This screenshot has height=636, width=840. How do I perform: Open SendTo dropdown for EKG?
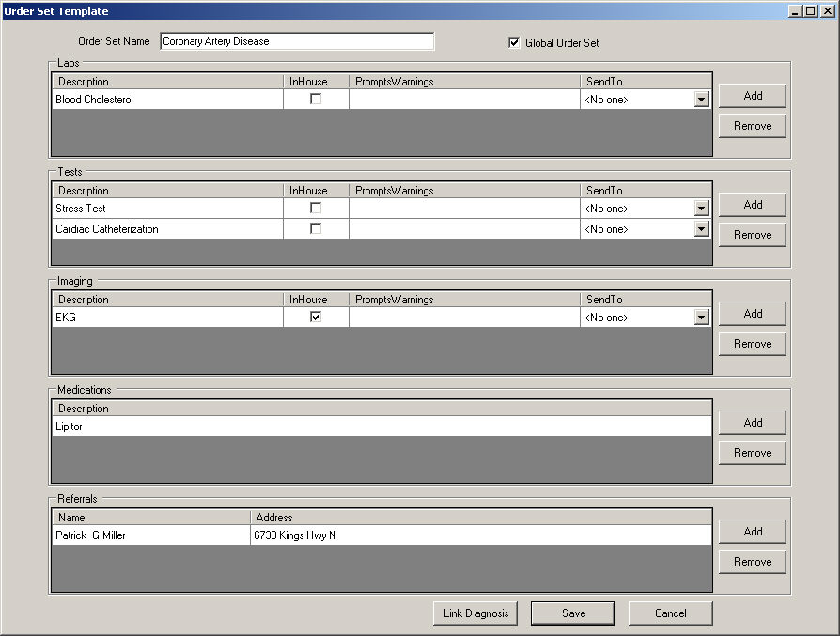pyautogui.click(x=701, y=318)
